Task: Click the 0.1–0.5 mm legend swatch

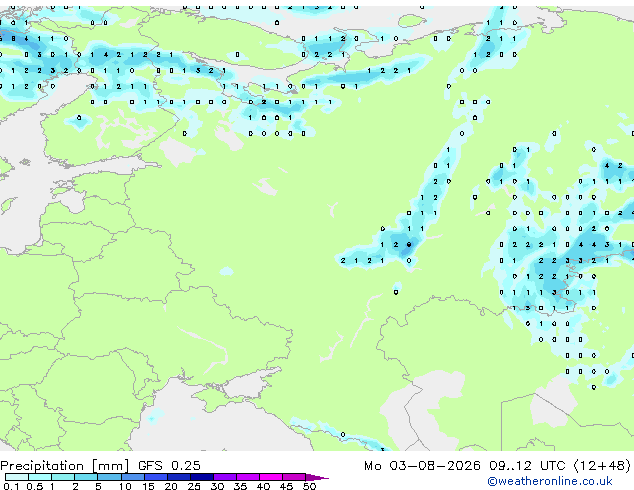Action: click(17, 477)
